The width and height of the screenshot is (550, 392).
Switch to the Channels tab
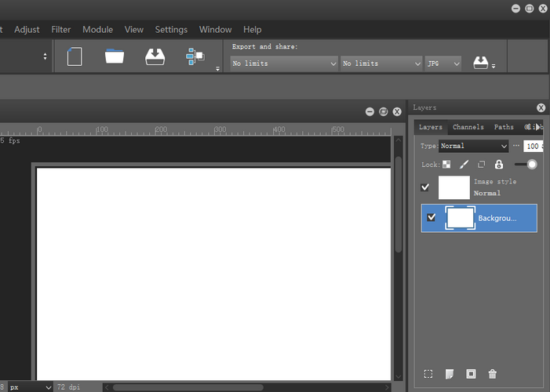[468, 127]
